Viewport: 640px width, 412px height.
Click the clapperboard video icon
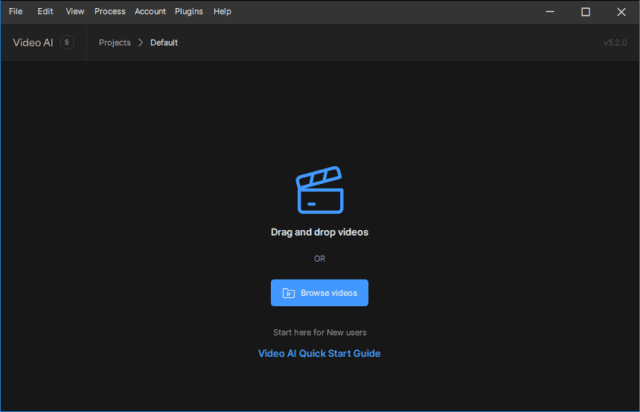click(x=319, y=191)
